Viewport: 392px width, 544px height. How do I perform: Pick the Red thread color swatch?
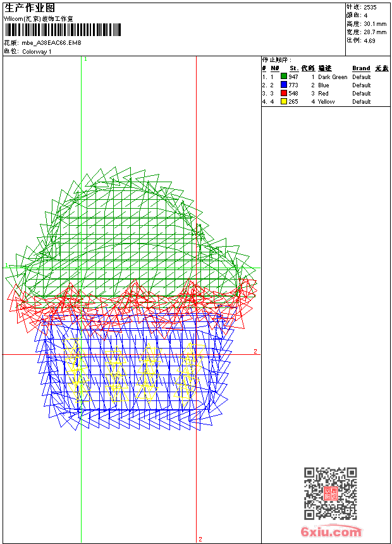pos(284,93)
